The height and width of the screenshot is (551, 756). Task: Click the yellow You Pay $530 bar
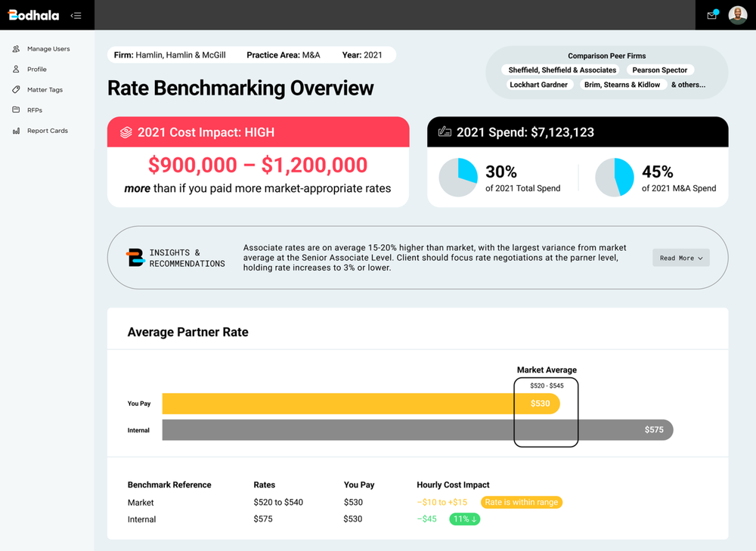pyautogui.click(x=361, y=404)
